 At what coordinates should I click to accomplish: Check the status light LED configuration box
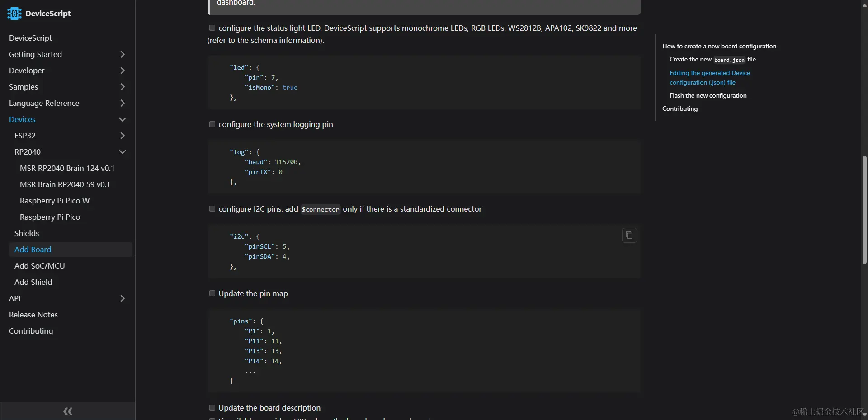point(212,28)
